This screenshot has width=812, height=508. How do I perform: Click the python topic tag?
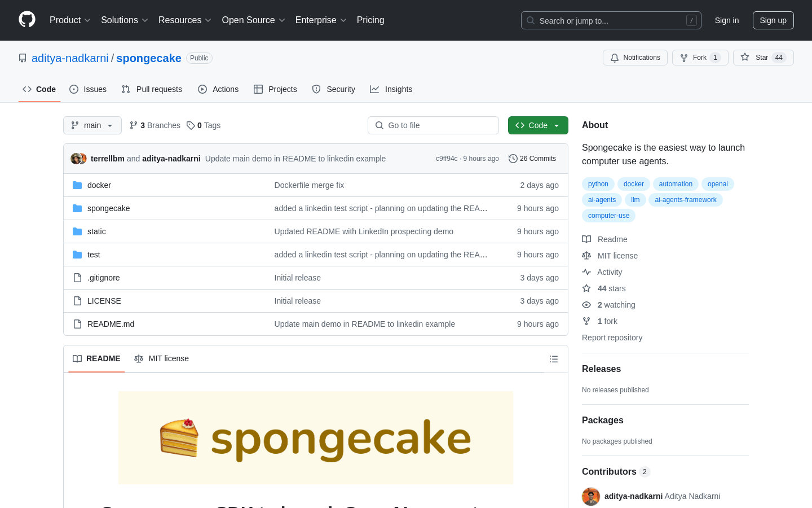tap(598, 184)
